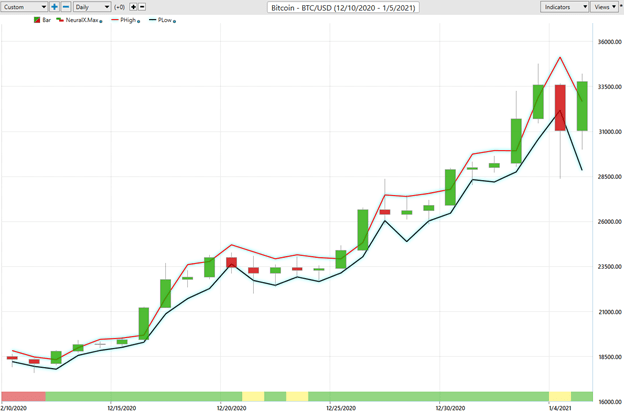Click the Bar legend candle icon
The height and width of the screenshot is (416, 624).
coord(35,20)
